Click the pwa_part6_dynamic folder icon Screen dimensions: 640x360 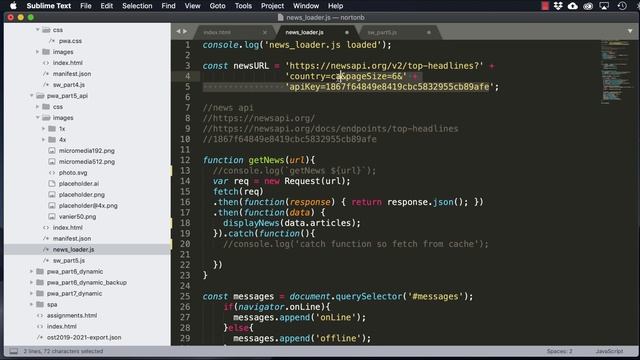point(40,271)
